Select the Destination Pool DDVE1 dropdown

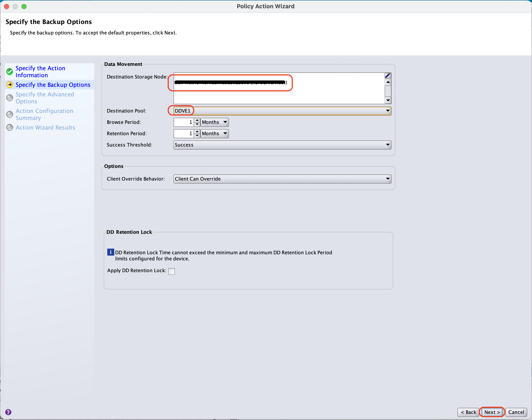coord(281,111)
